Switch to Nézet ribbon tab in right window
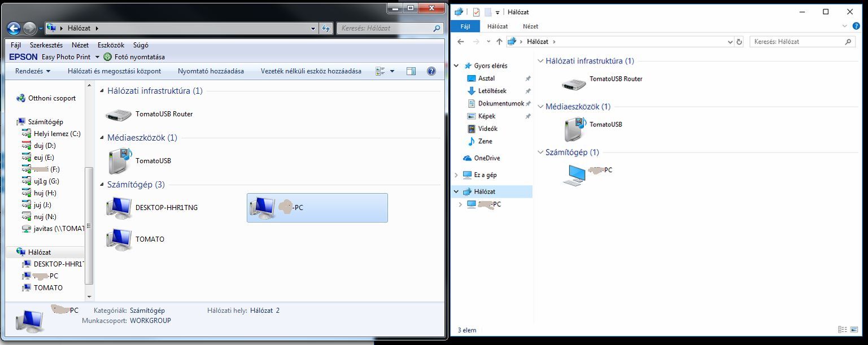 530,26
